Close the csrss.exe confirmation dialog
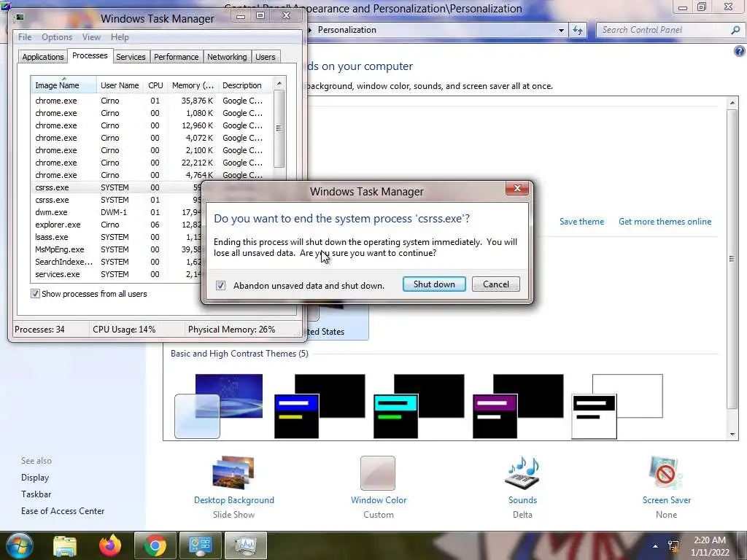Image resolution: width=747 pixels, height=560 pixels. 517,189
